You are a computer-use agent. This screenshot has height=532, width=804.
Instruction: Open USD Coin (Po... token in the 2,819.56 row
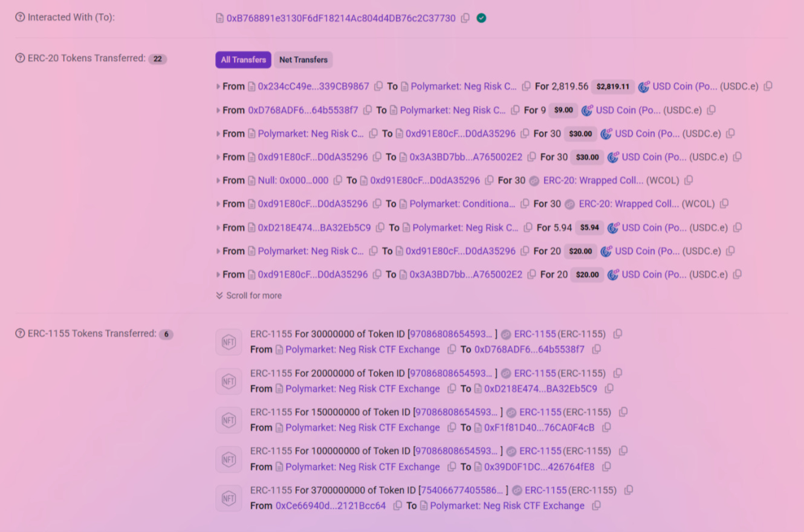click(685, 86)
